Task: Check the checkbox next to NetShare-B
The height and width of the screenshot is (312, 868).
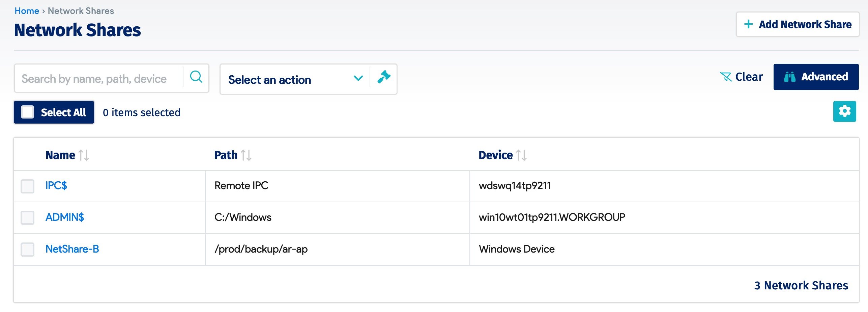Action: pyautogui.click(x=27, y=249)
